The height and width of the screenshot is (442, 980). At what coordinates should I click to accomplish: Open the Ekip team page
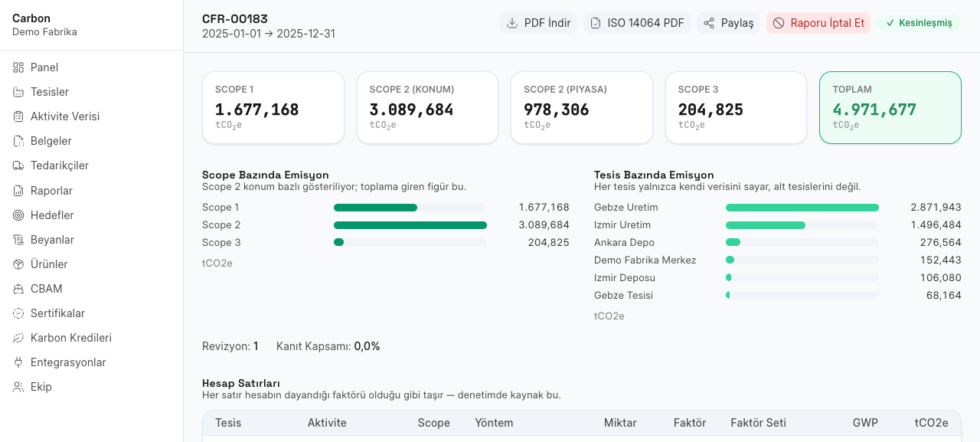[x=92, y=387]
